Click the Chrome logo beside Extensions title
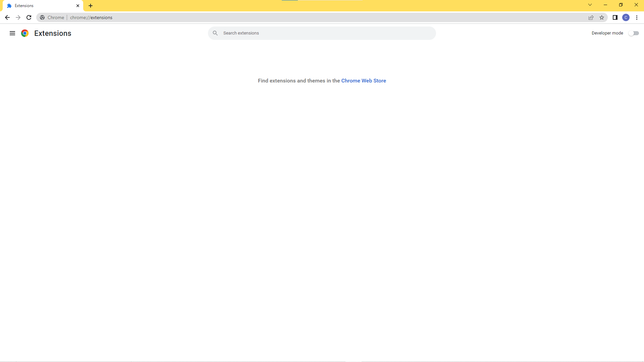Image resolution: width=644 pixels, height=362 pixels. click(25, 33)
